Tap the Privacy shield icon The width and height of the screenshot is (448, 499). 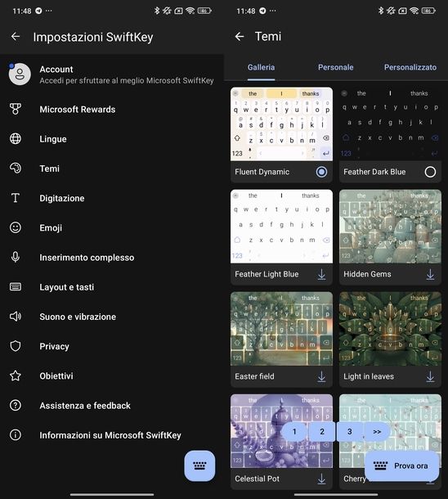16,346
